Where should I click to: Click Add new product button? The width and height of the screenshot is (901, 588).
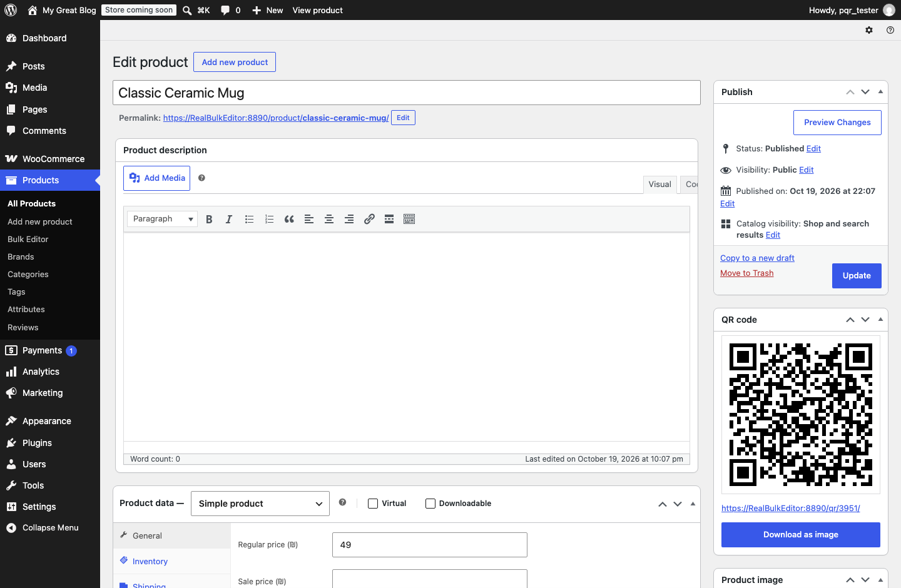(x=235, y=62)
